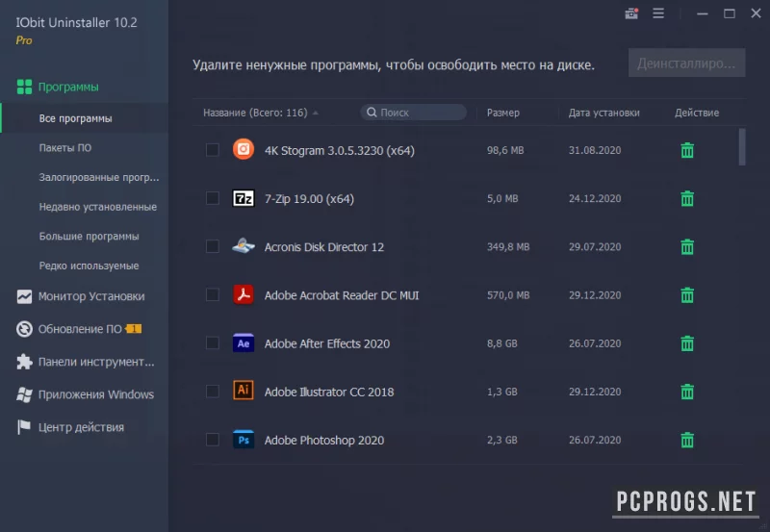770x532 pixels.
Task: Show Редко используемые programs
Action: coord(89,266)
